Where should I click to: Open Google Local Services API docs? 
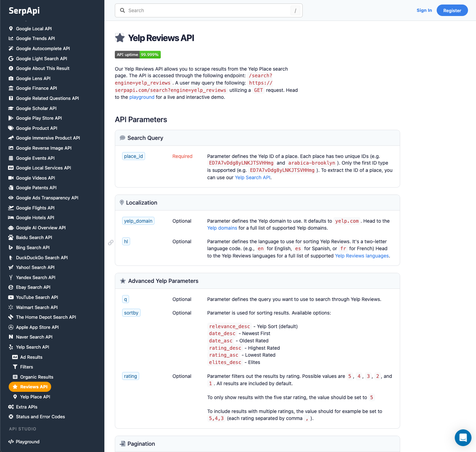pyautogui.click(x=43, y=168)
